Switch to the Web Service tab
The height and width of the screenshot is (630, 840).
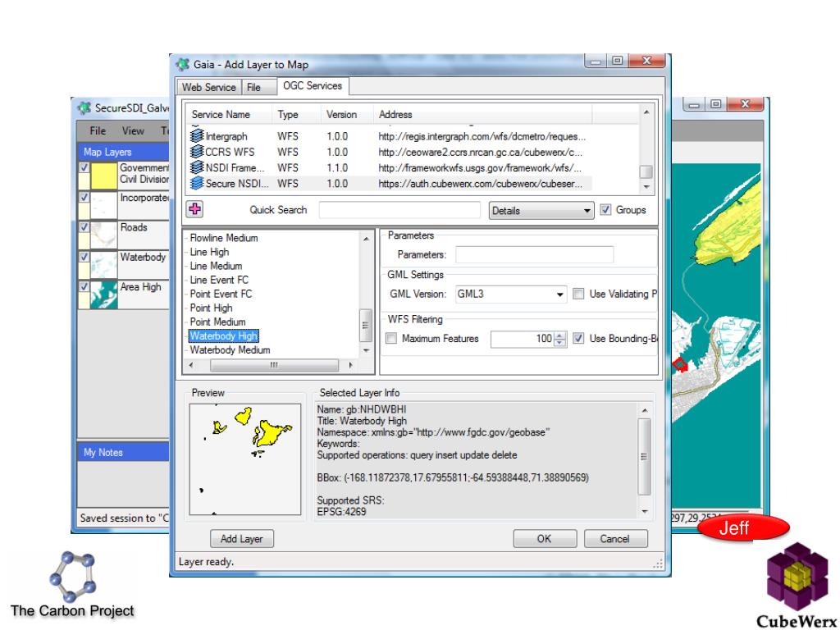[x=209, y=87]
